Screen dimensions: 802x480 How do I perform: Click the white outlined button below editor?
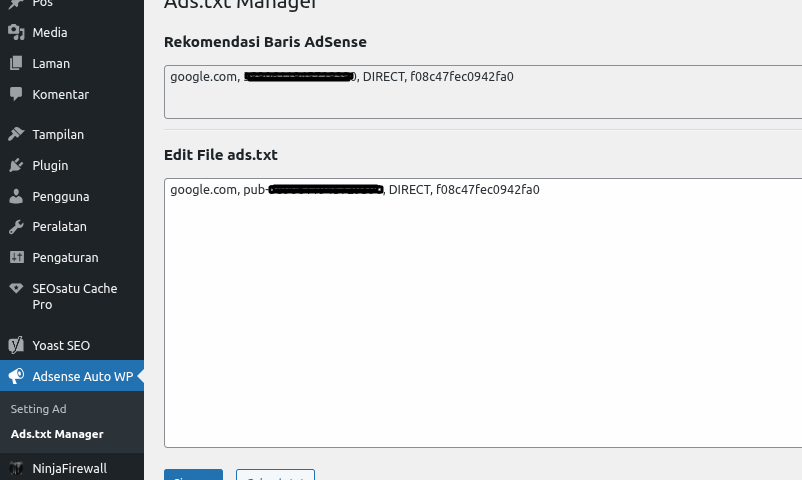coord(275,475)
